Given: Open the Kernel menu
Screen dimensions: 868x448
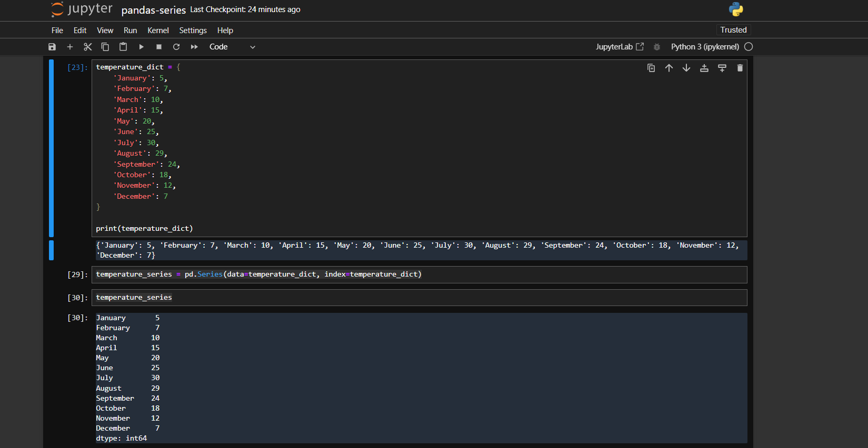Looking at the screenshot, I should pos(158,30).
